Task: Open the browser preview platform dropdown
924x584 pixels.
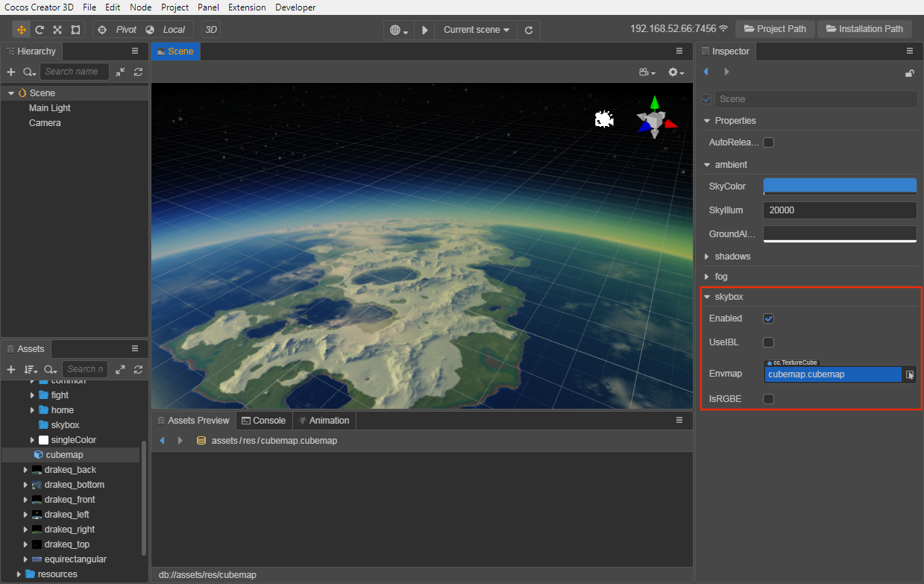Action: 400,30
